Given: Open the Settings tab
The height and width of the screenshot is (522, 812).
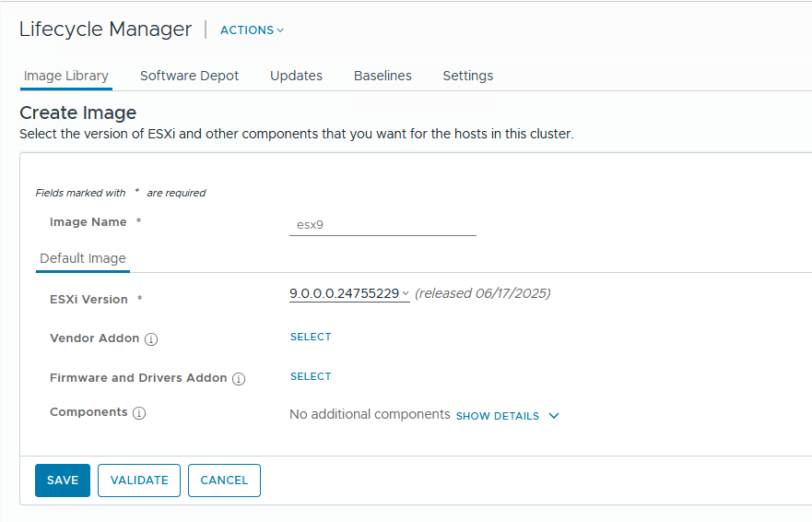Looking at the screenshot, I should coord(467,76).
